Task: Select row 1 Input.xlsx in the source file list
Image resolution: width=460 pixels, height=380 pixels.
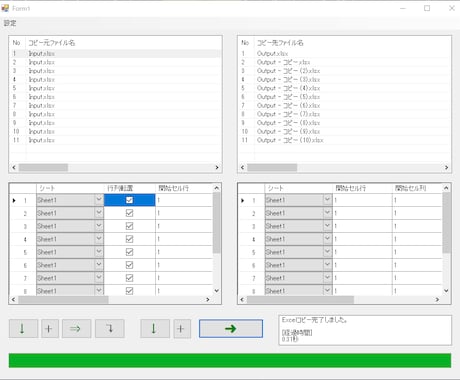Action: (x=115, y=53)
